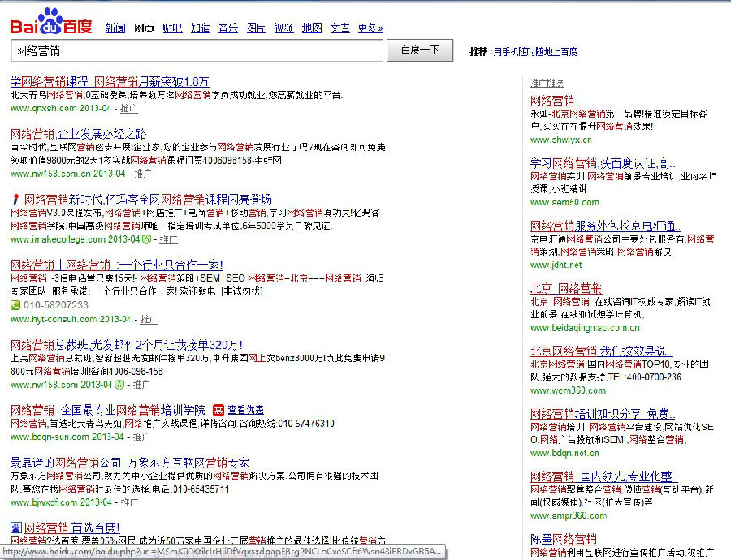
Task: Click 推广 label after www.hyt-consult.com
Action: [149, 320]
